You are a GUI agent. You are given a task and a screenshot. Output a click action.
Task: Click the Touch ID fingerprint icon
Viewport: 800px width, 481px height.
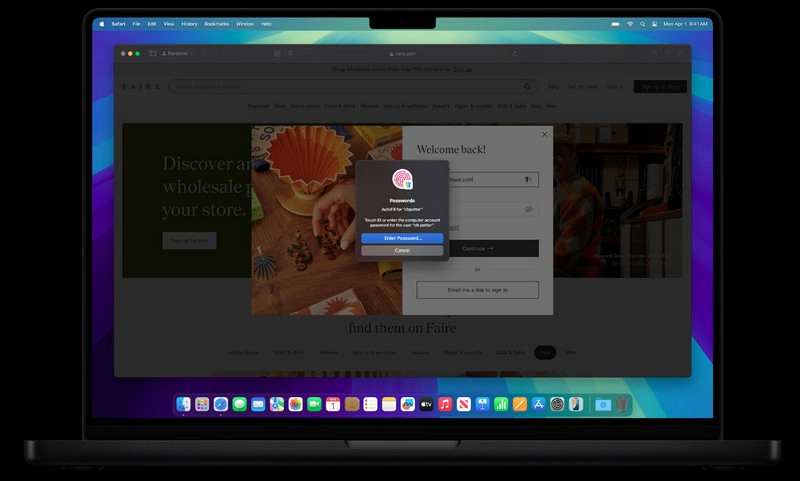pyautogui.click(x=402, y=180)
